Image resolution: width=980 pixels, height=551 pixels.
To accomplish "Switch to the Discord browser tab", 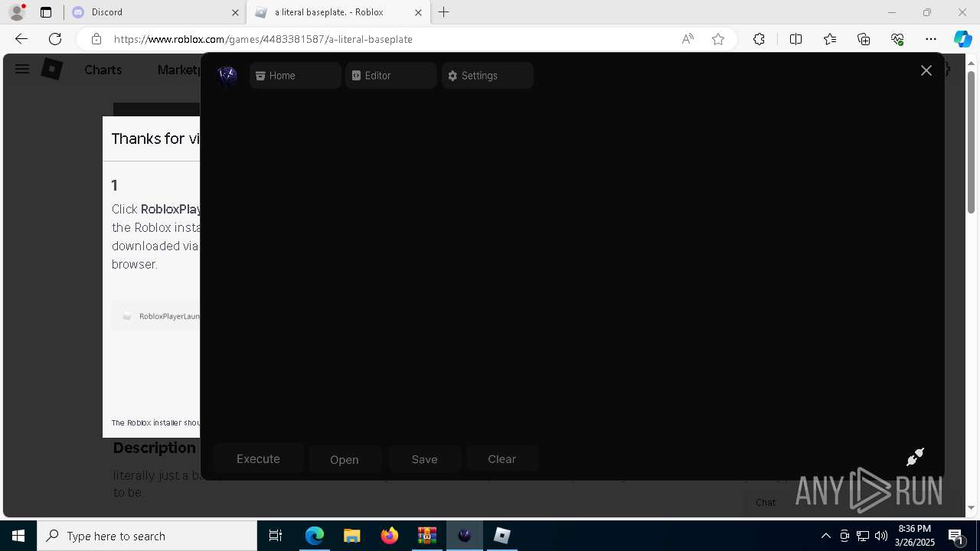I will point(153,12).
